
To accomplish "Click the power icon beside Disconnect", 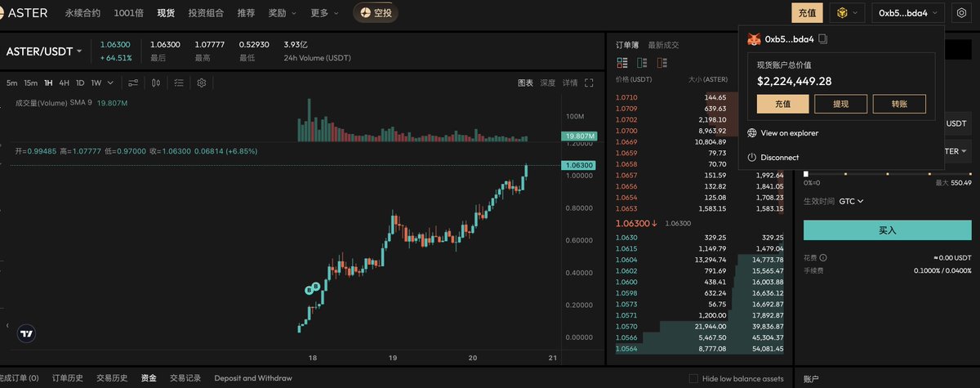I will pos(752,157).
